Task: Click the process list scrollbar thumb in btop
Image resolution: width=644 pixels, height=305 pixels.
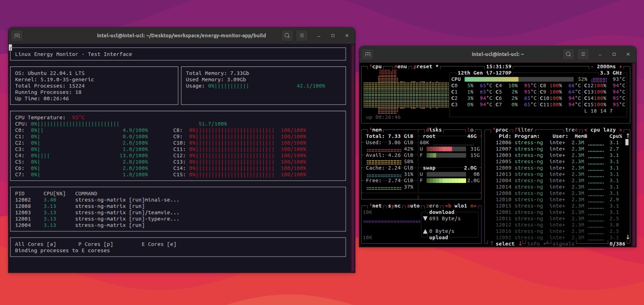Action: [x=627, y=142]
